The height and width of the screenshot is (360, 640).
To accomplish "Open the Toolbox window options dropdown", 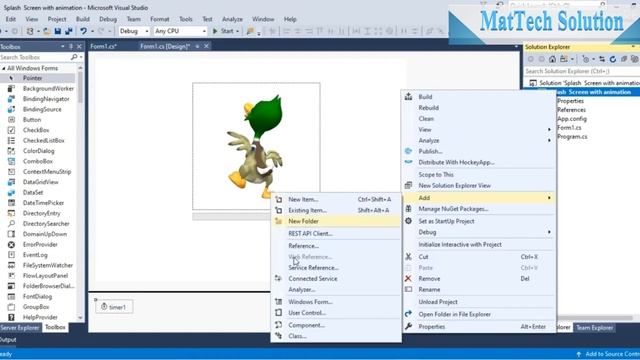I will point(62,47).
